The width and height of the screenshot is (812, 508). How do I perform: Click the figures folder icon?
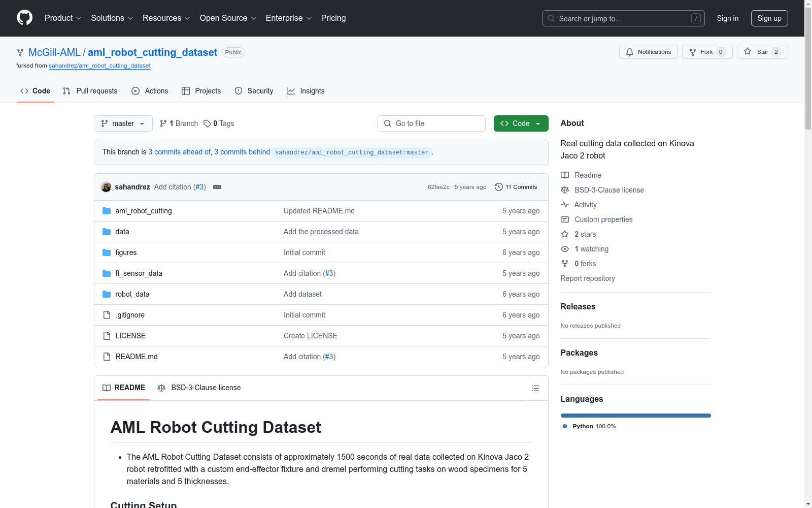pos(107,252)
